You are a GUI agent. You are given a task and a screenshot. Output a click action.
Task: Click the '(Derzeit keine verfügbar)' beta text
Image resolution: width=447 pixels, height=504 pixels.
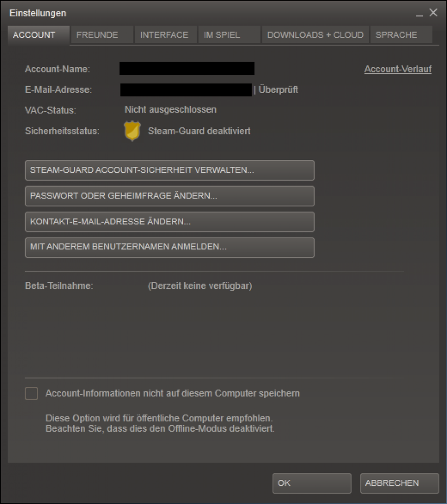200,286
